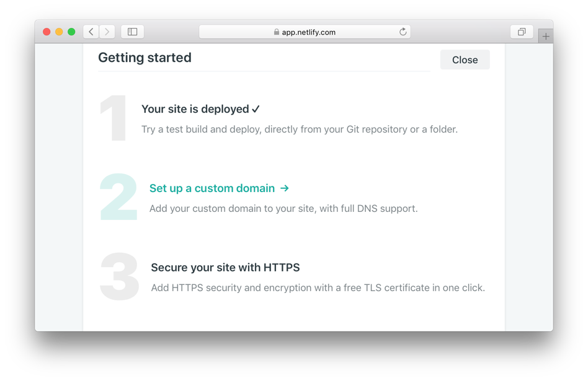
Task: Click the large number 3 step marker
Action: [119, 276]
